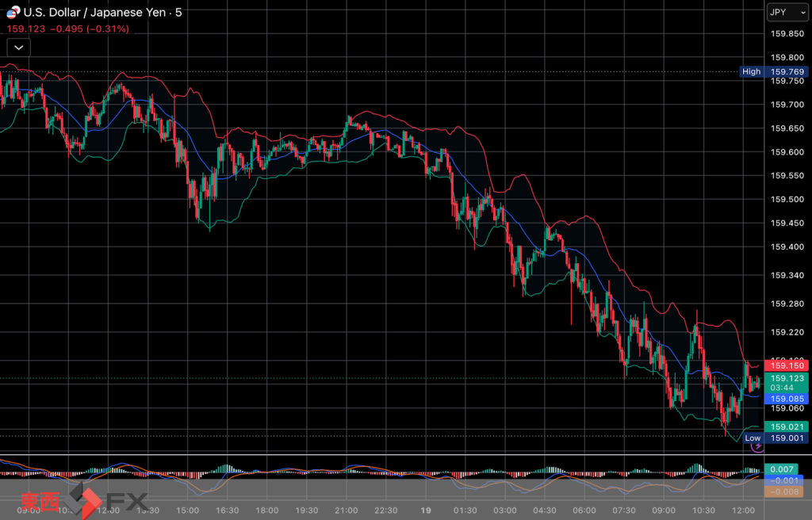Click the 159.650 price axis label
The image size is (812, 520).
pyautogui.click(x=787, y=128)
